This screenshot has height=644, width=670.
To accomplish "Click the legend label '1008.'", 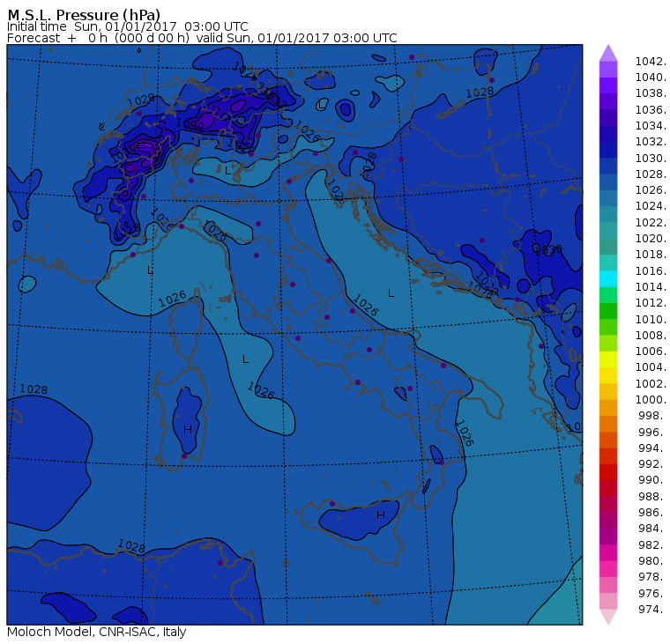I will (651, 336).
